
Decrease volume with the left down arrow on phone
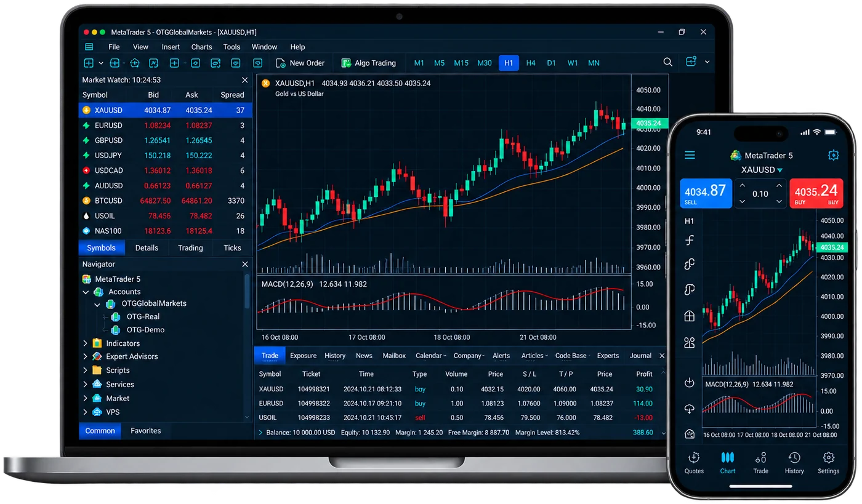(742, 201)
